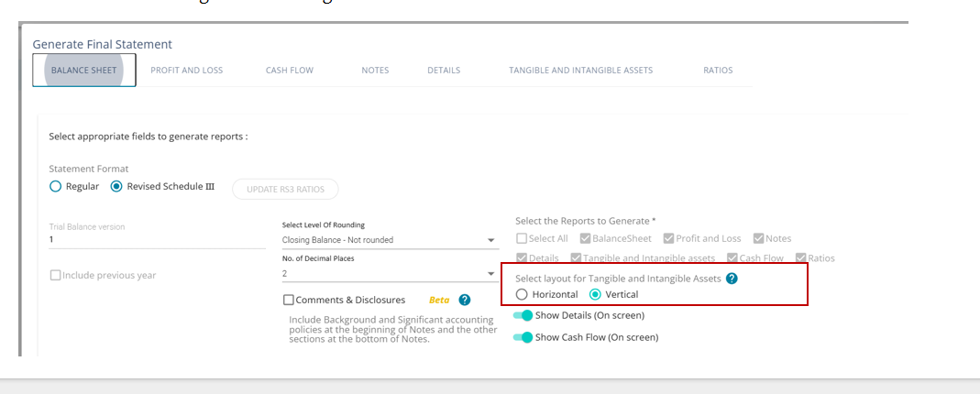Enable Comments & Disclosures checkbox
This screenshot has width=980, height=394.
pyautogui.click(x=289, y=300)
